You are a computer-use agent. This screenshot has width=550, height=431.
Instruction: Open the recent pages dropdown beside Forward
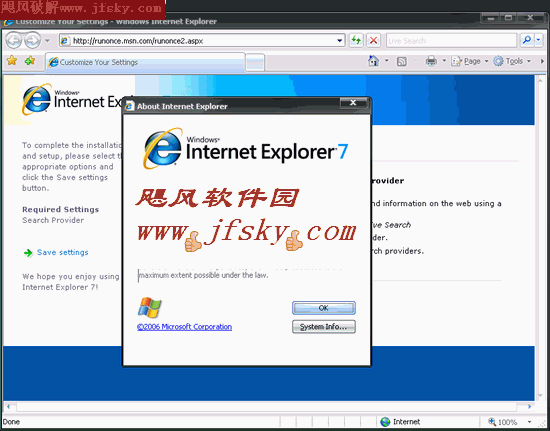click(47, 41)
